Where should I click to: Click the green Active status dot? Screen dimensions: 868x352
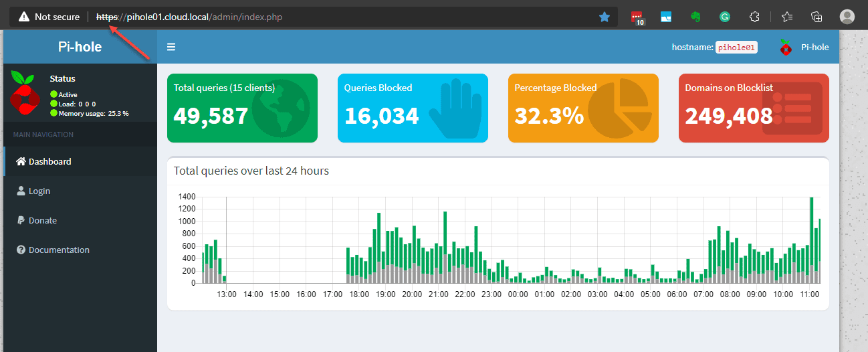click(x=53, y=94)
